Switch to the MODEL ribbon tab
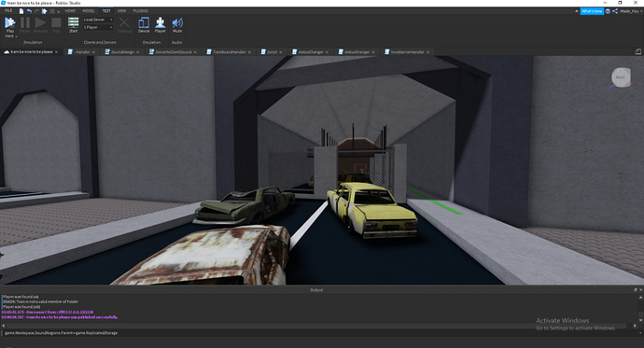 (x=89, y=11)
